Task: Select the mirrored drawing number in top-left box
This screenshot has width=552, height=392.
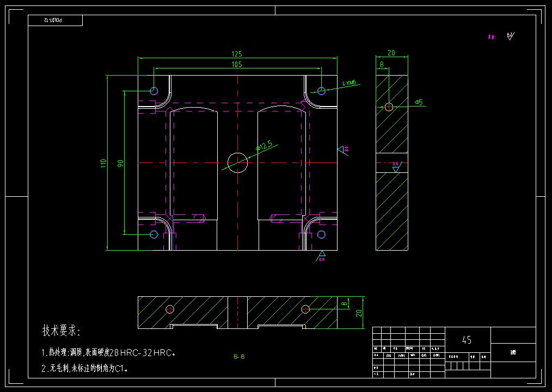Action: click(x=53, y=21)
